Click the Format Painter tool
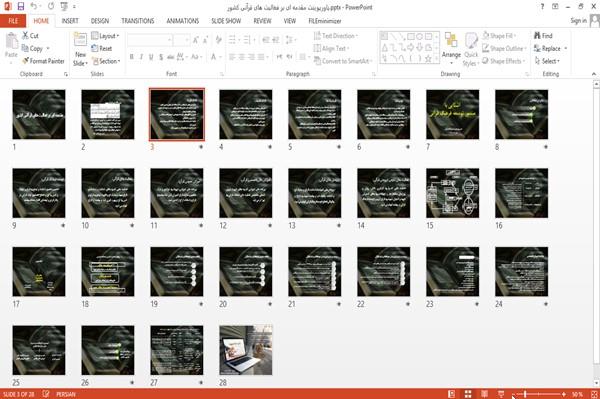This screenshot has height=399, width=600. 43,61
